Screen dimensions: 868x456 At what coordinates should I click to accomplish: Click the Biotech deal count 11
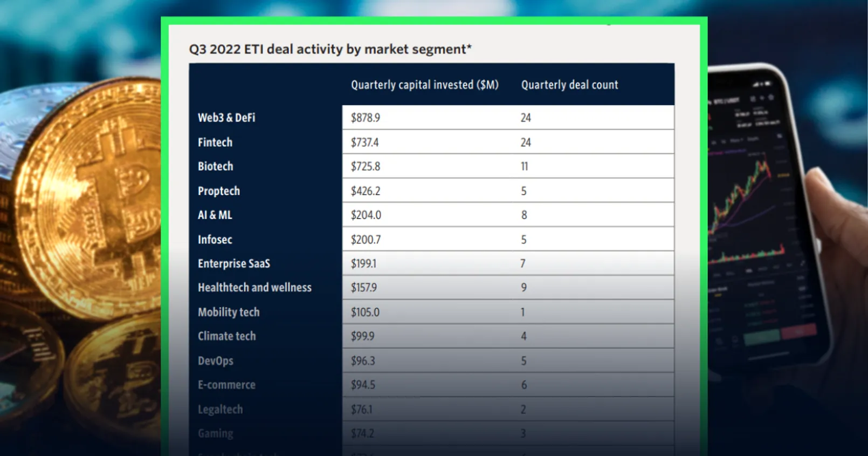[x=525, y=166]
